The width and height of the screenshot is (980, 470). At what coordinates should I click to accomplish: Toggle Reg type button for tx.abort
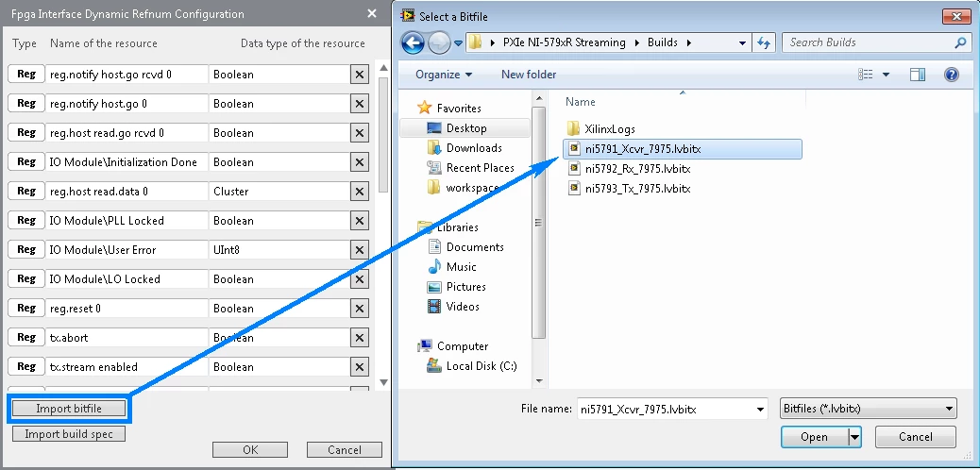click(x=26, y=337)
